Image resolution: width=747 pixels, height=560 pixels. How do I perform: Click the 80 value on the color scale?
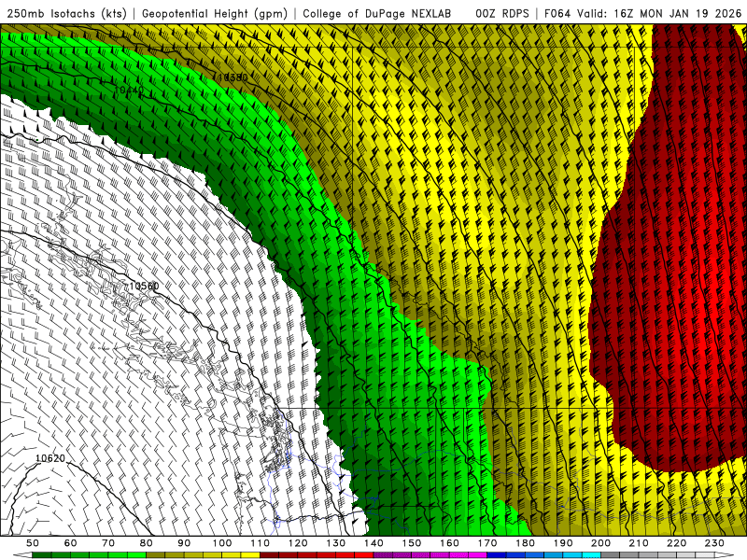[147, 543]
